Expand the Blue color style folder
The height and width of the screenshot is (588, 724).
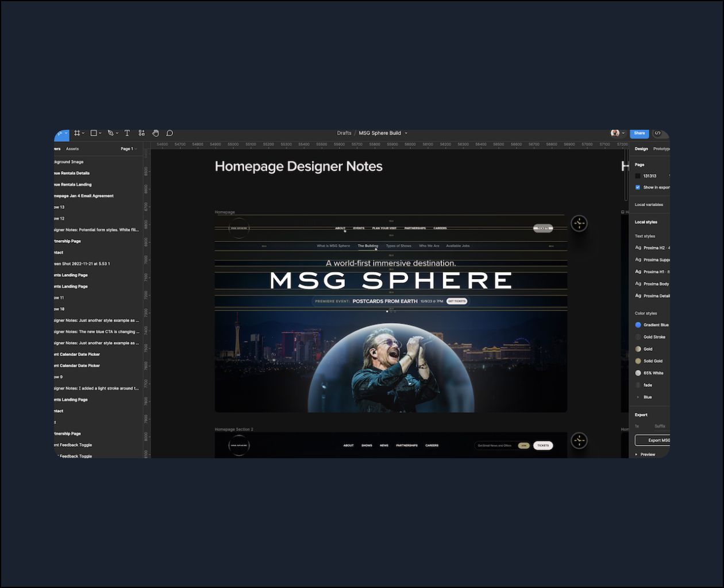coord(637,397)
